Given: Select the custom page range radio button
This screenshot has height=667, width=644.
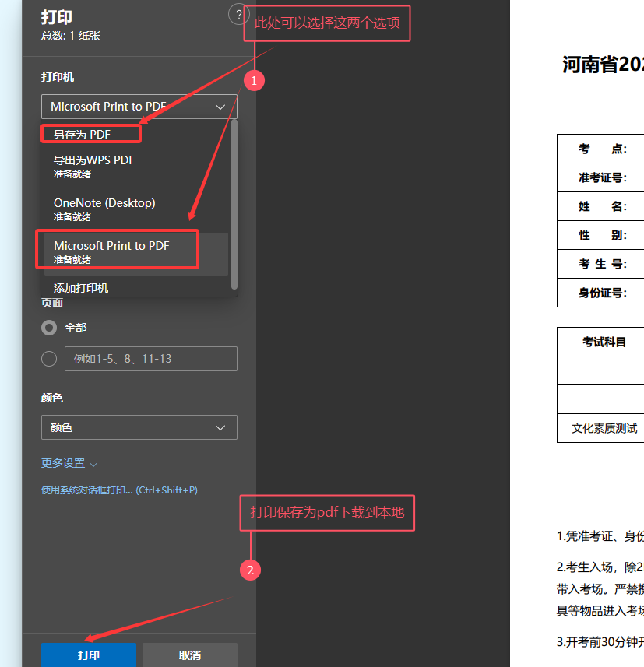Looking at the screenshot, I should click(x=49, y=359).
